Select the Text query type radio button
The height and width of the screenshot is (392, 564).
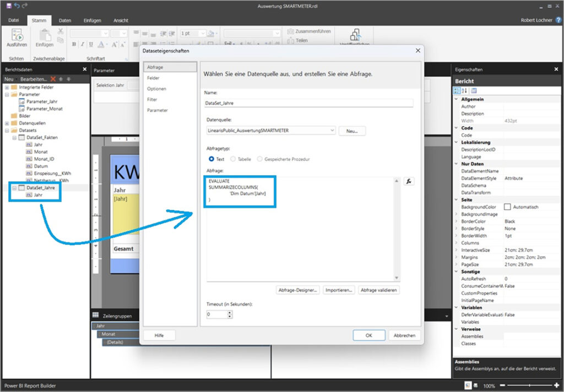tap(211, 159)
